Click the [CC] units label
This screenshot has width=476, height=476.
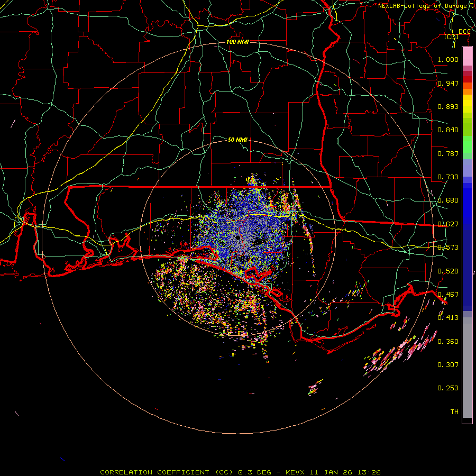pyautogui.click(x=452, y=36)
